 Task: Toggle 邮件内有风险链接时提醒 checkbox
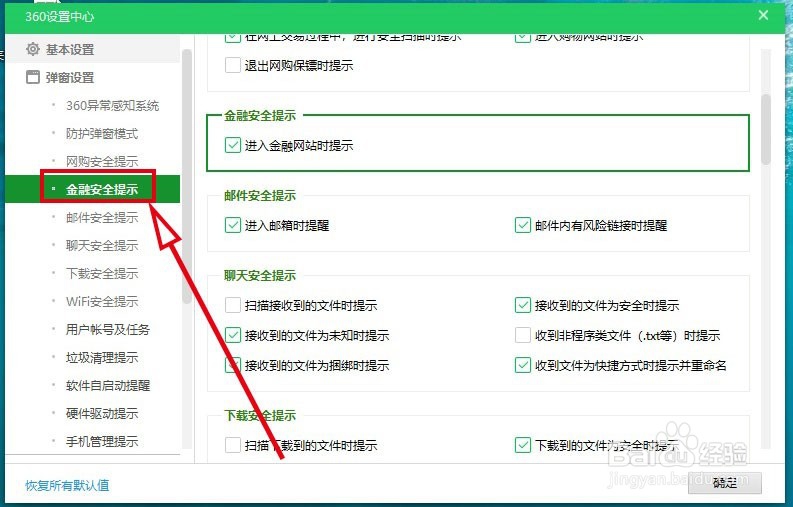(522, 225)
